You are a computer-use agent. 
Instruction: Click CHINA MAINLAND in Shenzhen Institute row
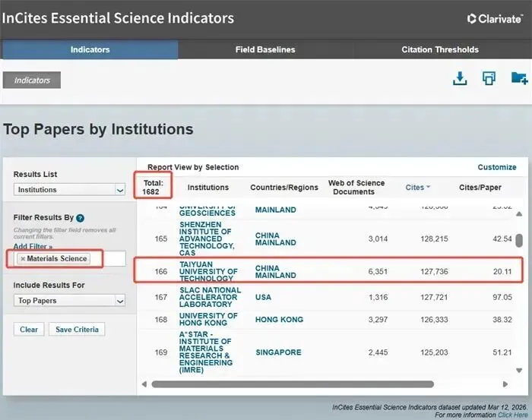[x=275, y=239]
